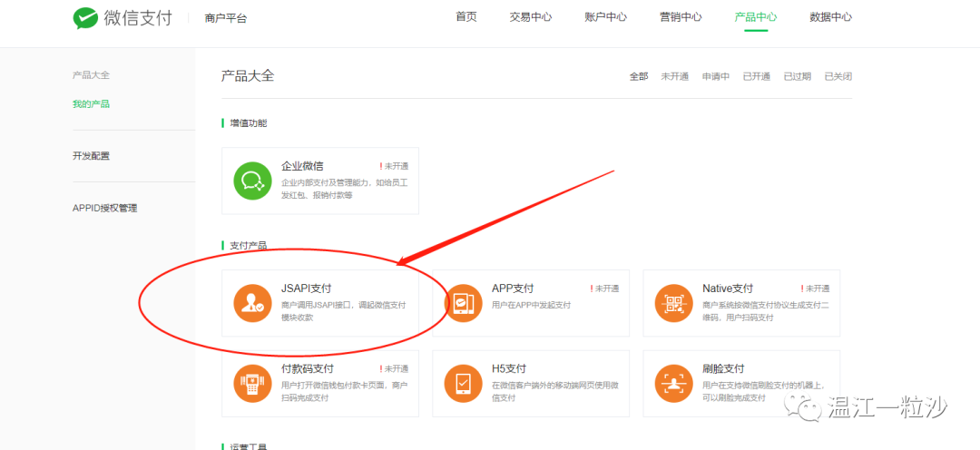Viewport: 980px width, 450px height.
Task: Select the 全部 filter tab
Action: pyautogui.click(x=639, y=76)
